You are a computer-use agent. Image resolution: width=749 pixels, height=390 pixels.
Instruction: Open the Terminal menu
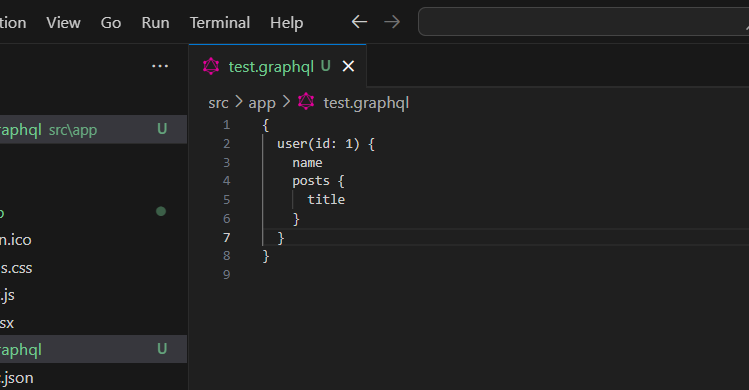220,22
